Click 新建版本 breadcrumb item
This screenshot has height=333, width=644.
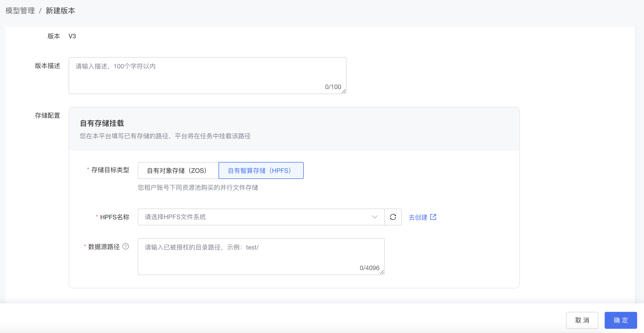coord(60,11)
